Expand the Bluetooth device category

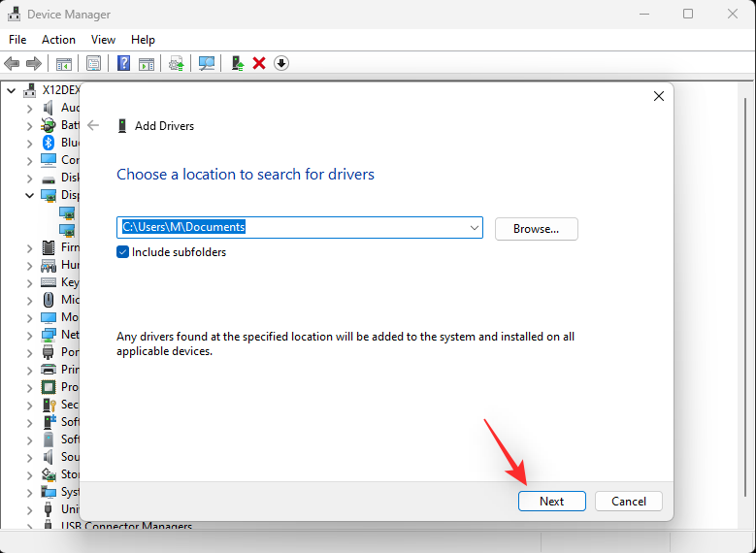click(x=29, y=143)
